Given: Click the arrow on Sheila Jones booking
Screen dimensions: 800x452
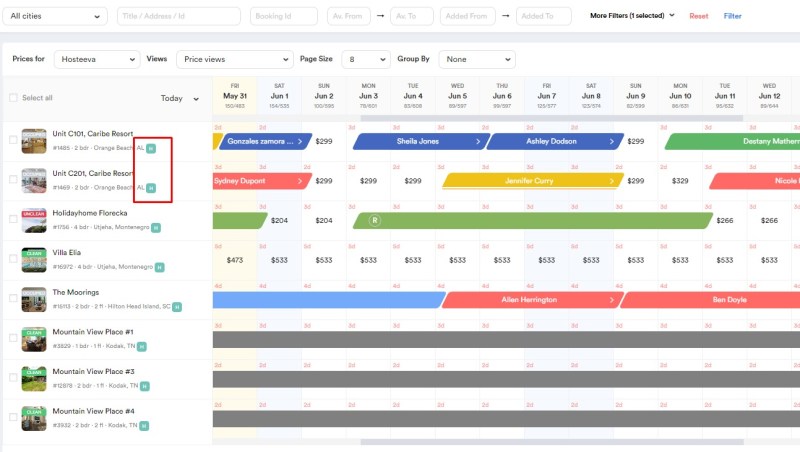Looking at the screenshot, I should click(479, 141).
